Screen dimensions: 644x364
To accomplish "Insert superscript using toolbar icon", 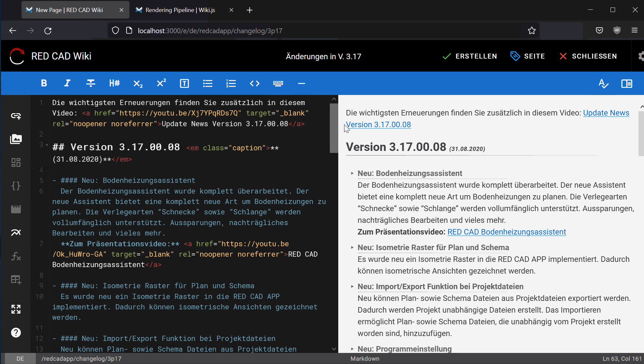I will [161, 83].
